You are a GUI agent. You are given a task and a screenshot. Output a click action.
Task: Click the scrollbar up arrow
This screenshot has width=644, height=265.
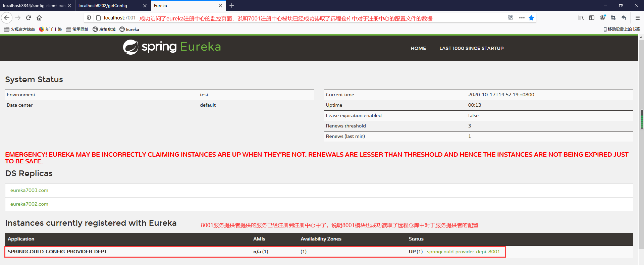[x=641, y=37]
